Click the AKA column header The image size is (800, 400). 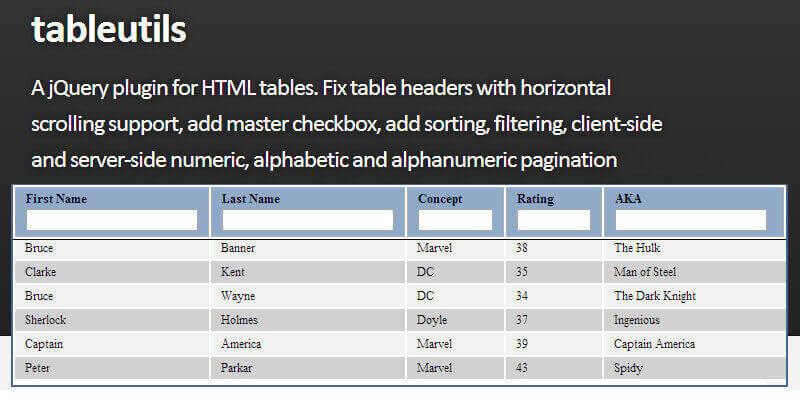coord(628,199)
